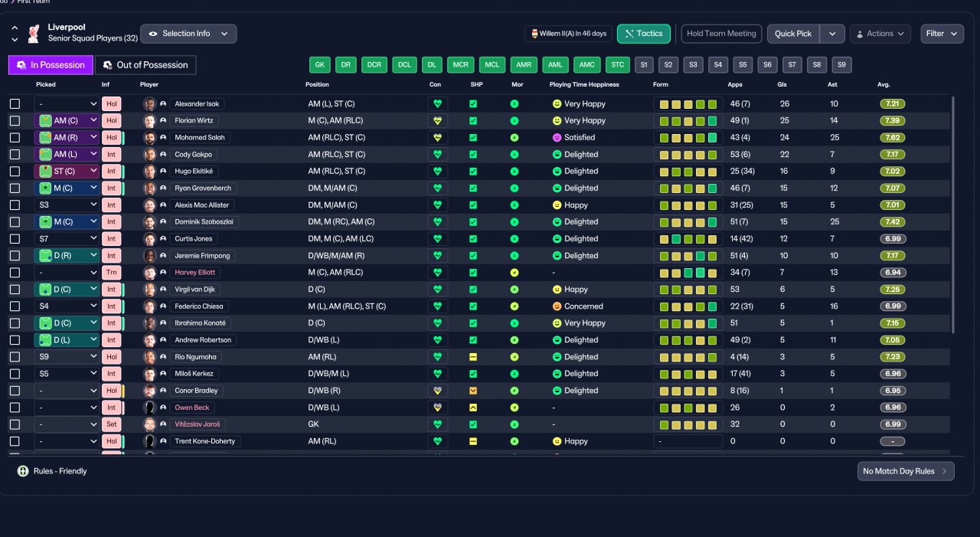Open Hugo Ekitiké's ST (C) picked dropdown
Viewport: 980px width, 537px height.
[67, 172]
